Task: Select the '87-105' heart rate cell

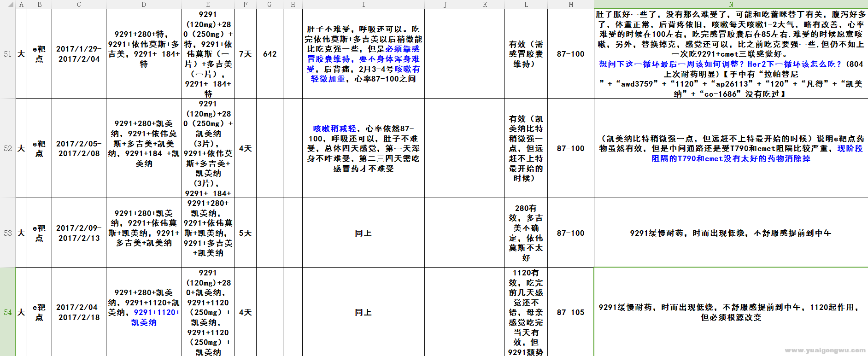Action: click(x=571, y=312)
